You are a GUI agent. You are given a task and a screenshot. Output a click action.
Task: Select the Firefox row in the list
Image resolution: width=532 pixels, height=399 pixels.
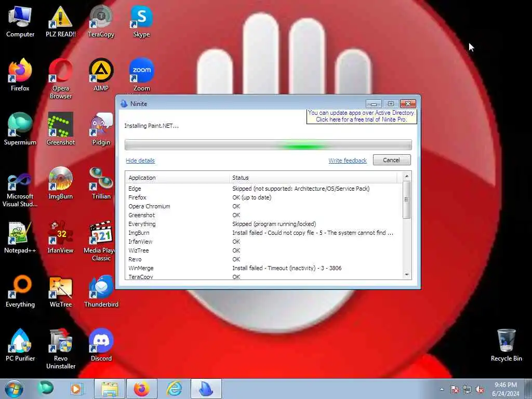point(263,197)
